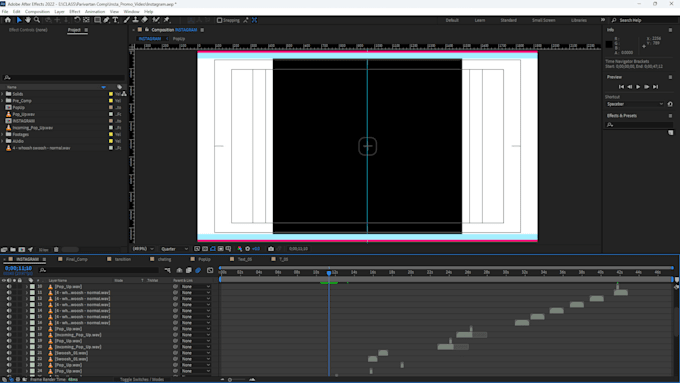
Task: Mute audio for layer 10 Pop_Up.wav
Action: [x=9, y=287]
